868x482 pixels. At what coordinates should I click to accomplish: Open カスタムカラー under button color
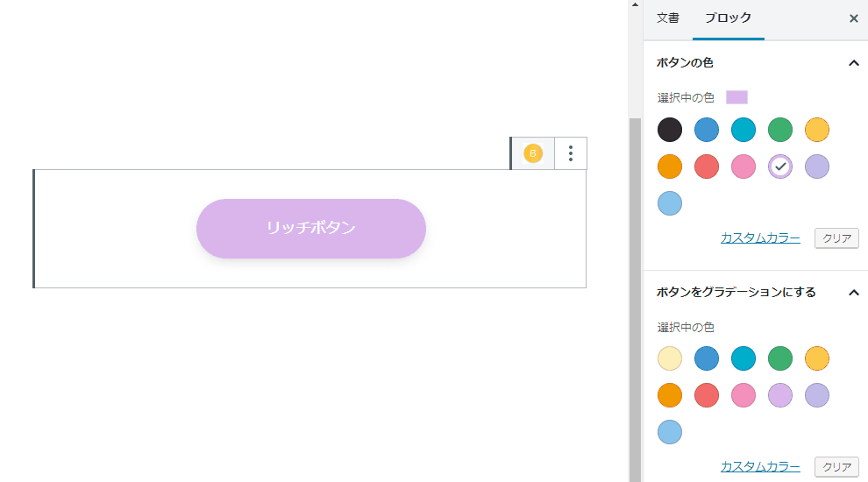click(760, 238)
